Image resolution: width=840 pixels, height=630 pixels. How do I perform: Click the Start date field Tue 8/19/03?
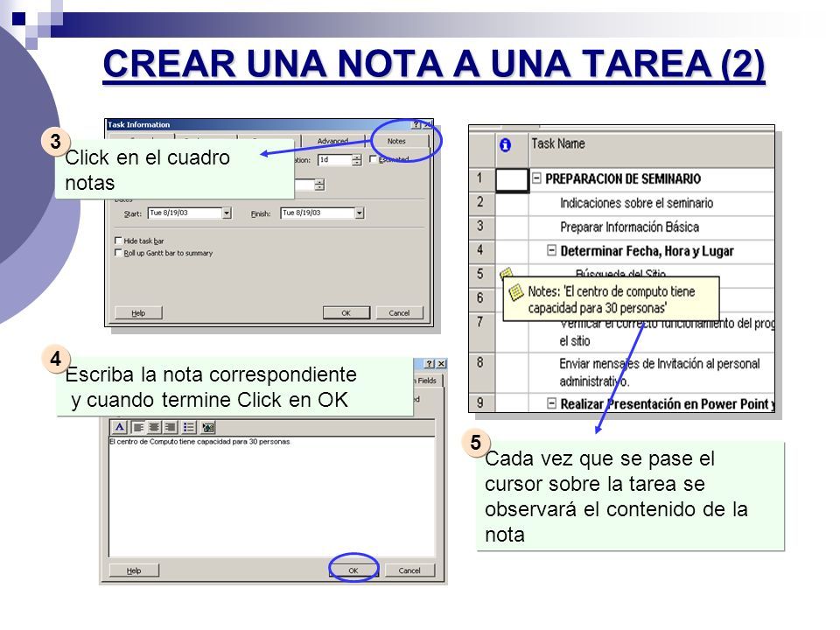tap(185, 213)
